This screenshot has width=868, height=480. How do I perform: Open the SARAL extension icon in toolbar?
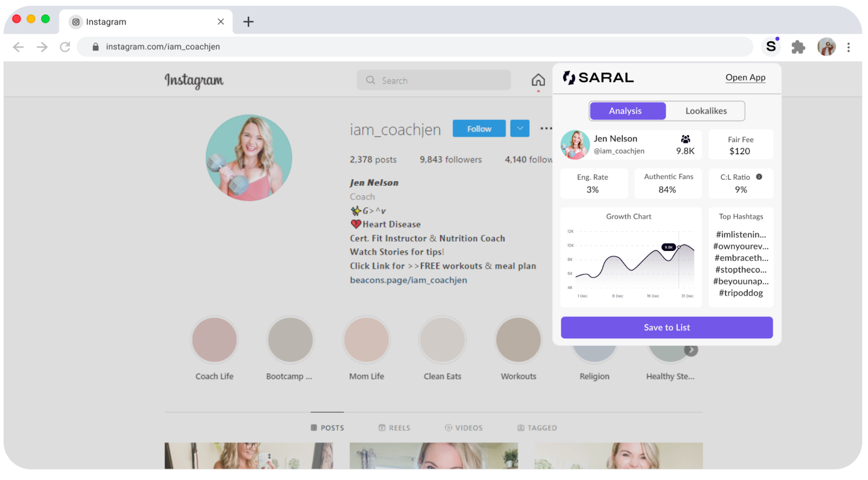point(771,47)
